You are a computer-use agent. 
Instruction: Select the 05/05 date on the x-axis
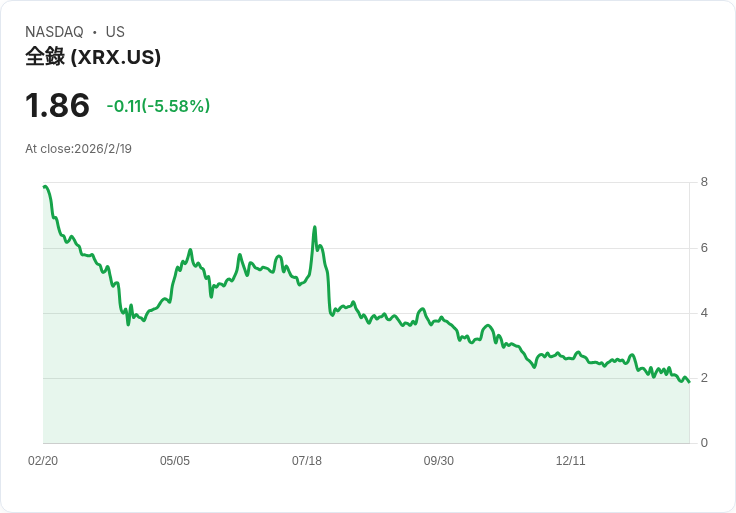[175, 461]
